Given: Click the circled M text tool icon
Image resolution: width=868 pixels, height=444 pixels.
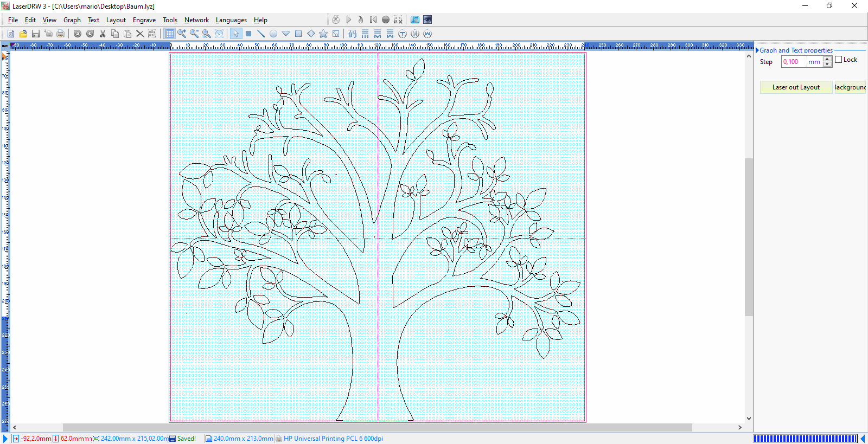Looking at the screenshot, I should 415,34.
